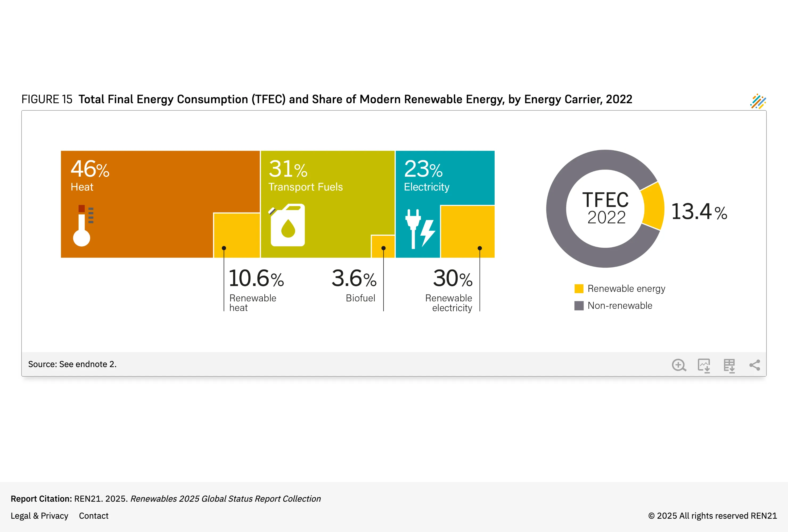This screenshot has height=532, width=788.
Task: Click '© 2025 All rights reserved REN21'
Action: pos(712,516)
